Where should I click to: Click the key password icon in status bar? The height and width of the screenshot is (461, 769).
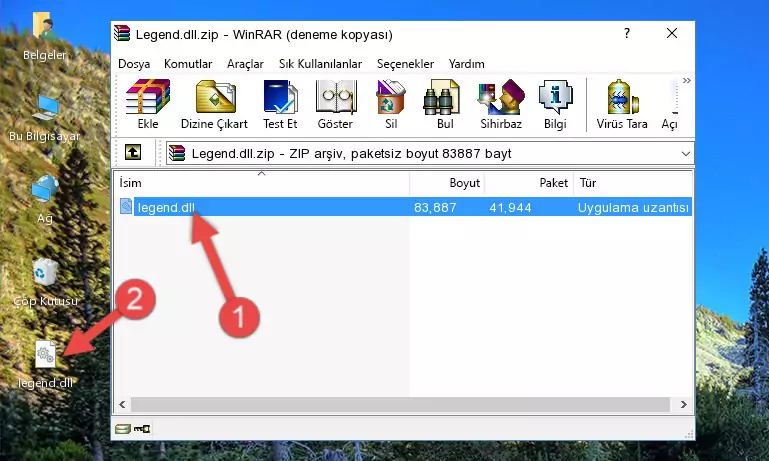(x=142, y=429)
